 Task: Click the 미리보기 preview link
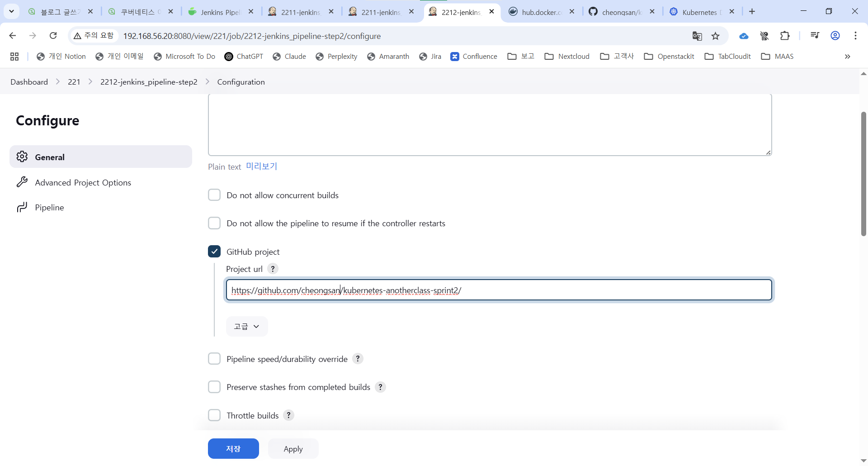point(261,166)
